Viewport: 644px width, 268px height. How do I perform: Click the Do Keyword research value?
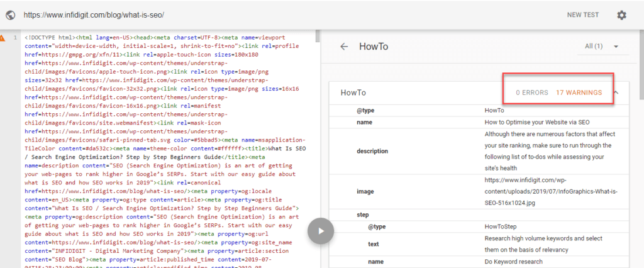(513, 262)
